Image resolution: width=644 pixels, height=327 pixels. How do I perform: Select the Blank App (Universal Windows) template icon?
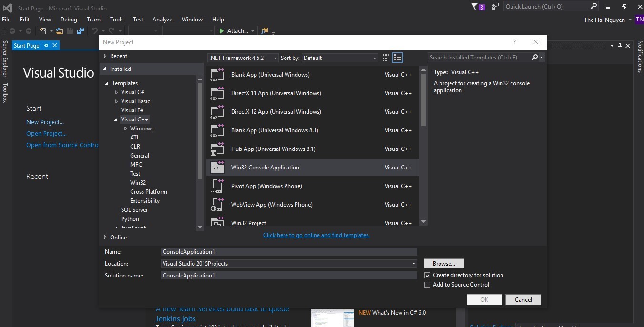pyautogui.click(x=217, y=75)
